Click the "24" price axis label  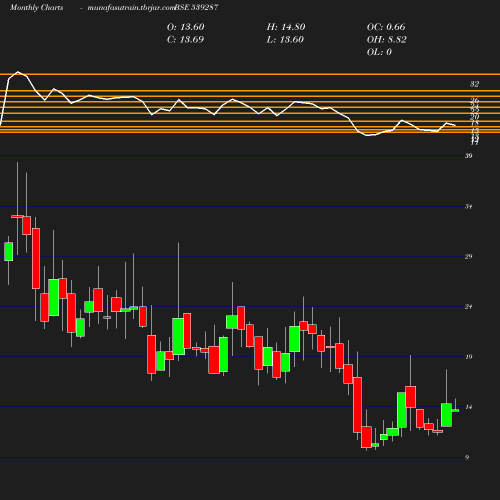(469, 307)
